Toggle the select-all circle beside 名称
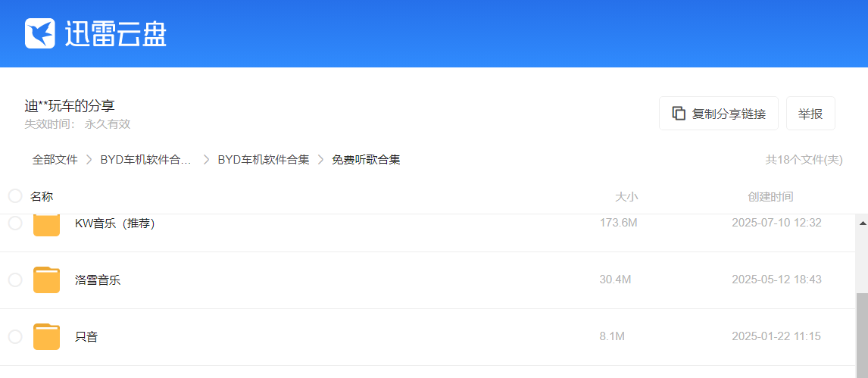 15,196
